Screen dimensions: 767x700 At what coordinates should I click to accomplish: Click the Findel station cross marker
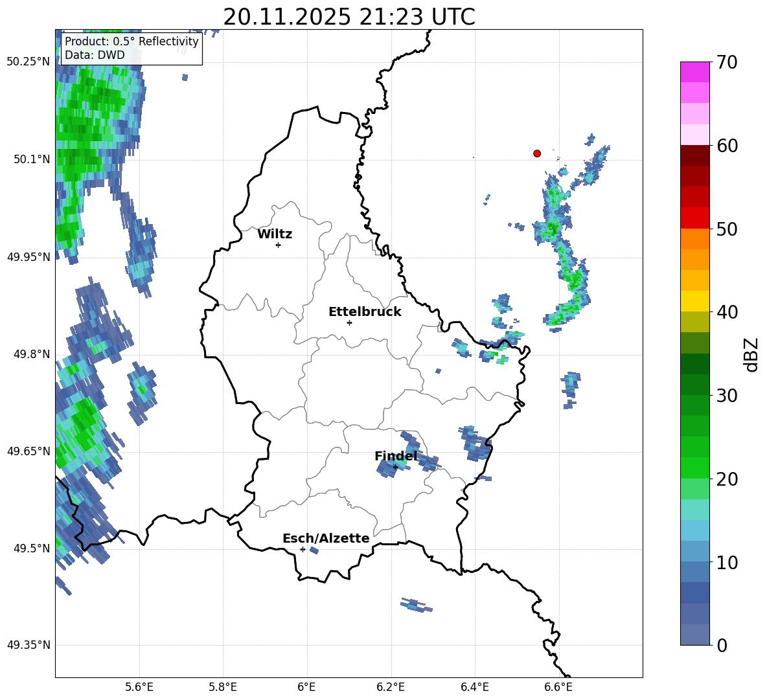click(395, 468)
